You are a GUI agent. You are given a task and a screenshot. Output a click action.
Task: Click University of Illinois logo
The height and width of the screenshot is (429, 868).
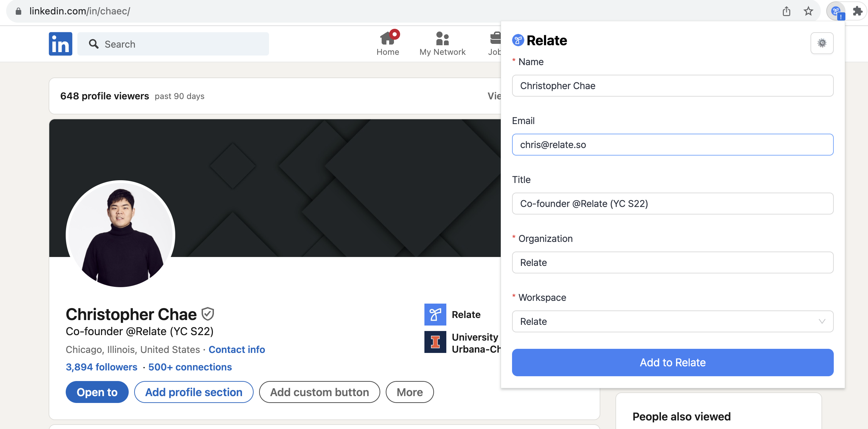coord(435,342)
